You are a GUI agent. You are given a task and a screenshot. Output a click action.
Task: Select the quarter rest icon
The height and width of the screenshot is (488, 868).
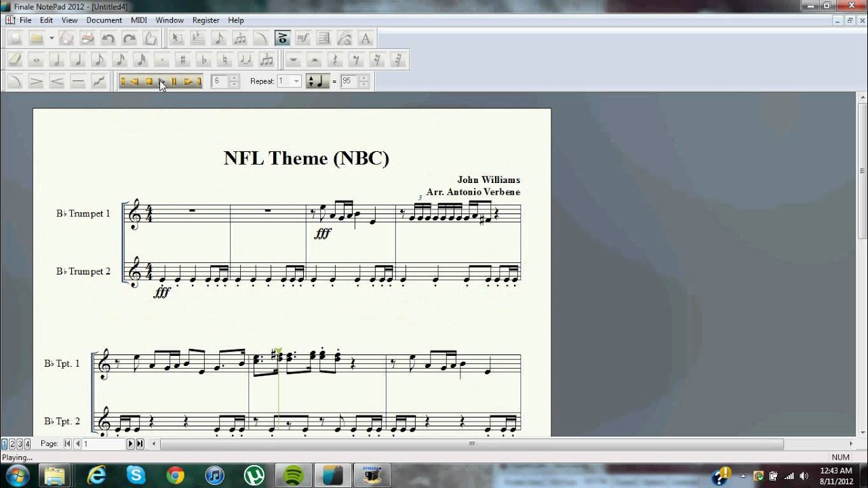[x=336, y=60]
